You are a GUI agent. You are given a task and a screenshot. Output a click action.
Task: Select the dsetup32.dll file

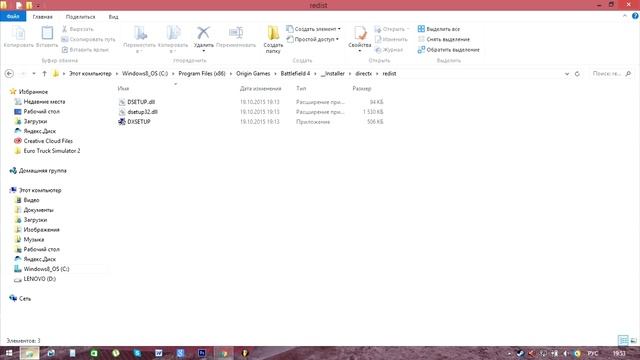[138, 112]
